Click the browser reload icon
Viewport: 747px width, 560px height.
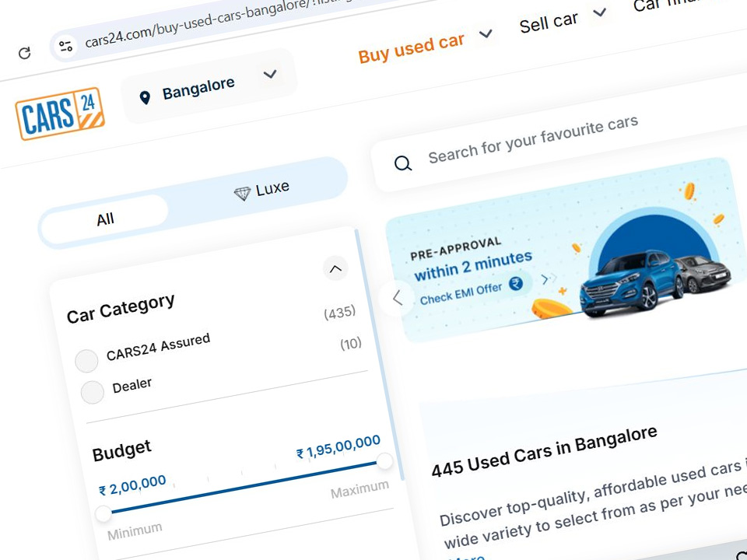pos(25,53)
